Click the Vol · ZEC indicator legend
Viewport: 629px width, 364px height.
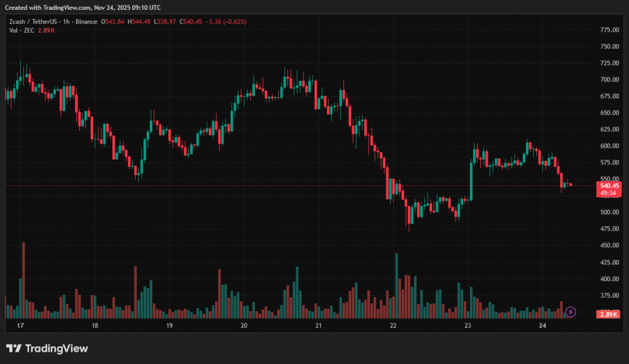23,30
